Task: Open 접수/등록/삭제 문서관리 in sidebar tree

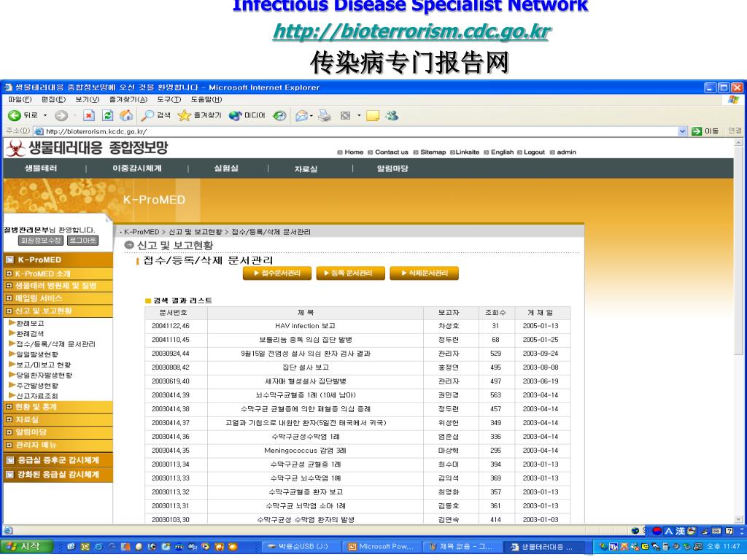Action: [x=55, y=344]
